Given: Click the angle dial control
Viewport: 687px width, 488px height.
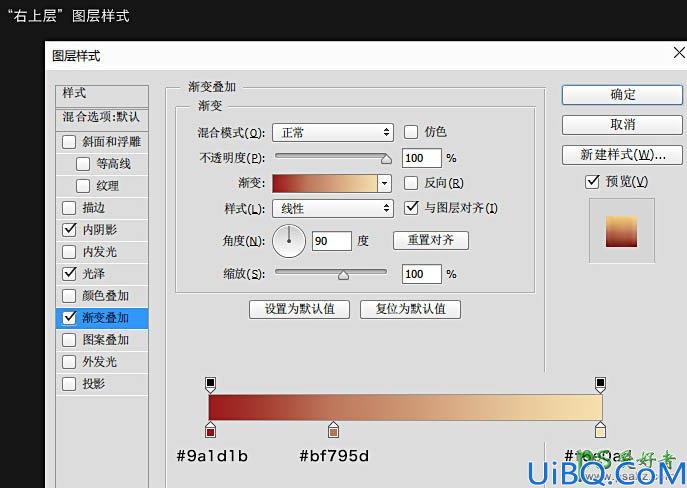Looking at the screenshot, I should [289, 241].
